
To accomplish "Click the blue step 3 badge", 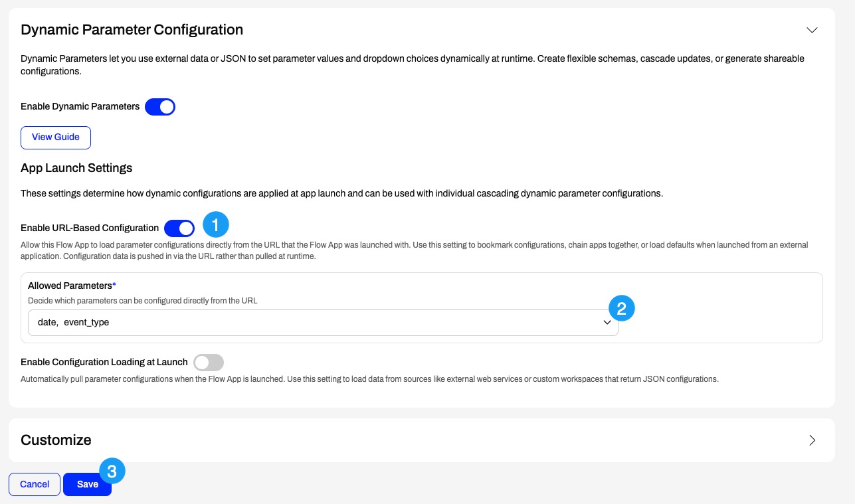I will tap(112, 471).
